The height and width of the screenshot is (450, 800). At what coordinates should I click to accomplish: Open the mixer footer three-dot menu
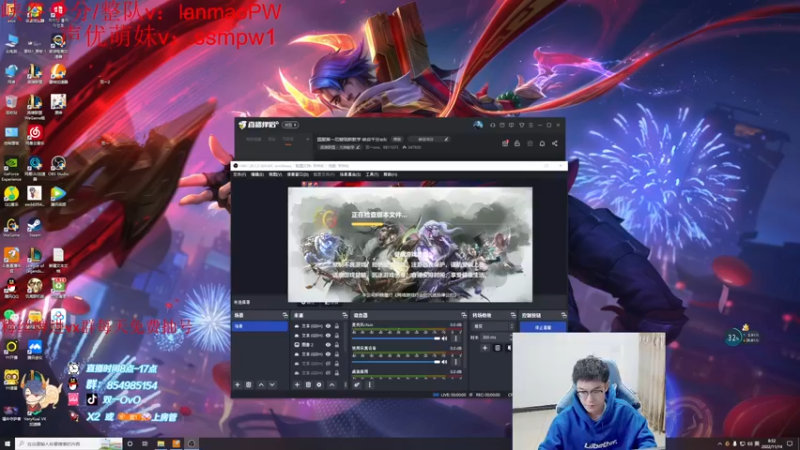click(x=370, y=385)
